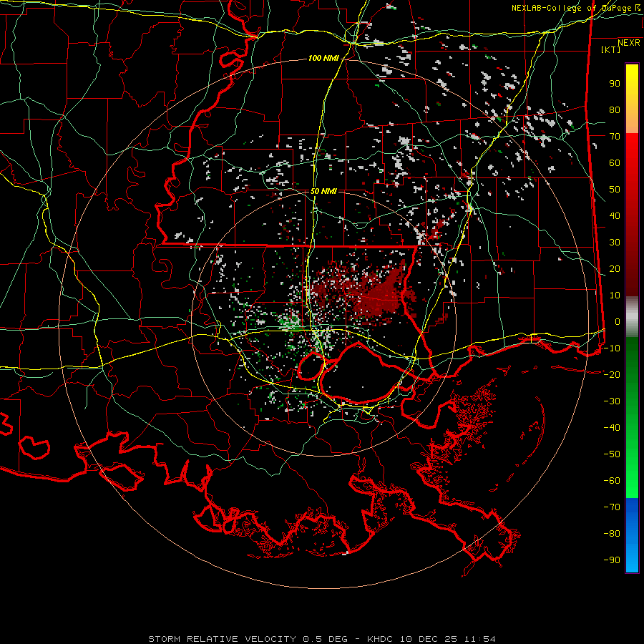Click the 10 value on the velocity scale
Screen dimensions: 644x644
point(615,296)
